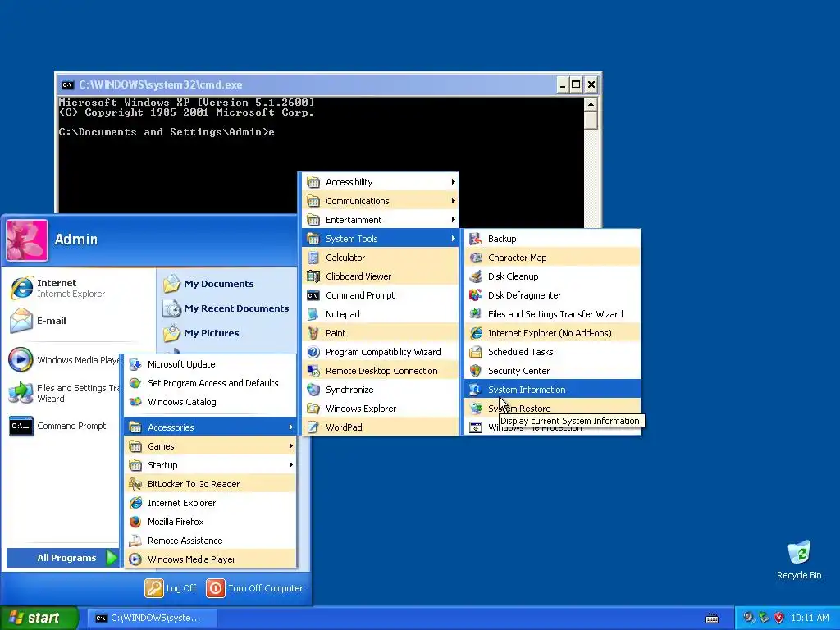This screenshot has width=840, height=630.
Task: Click the taskbar clock showing 10:11 AM
Action: coord(810,618)
